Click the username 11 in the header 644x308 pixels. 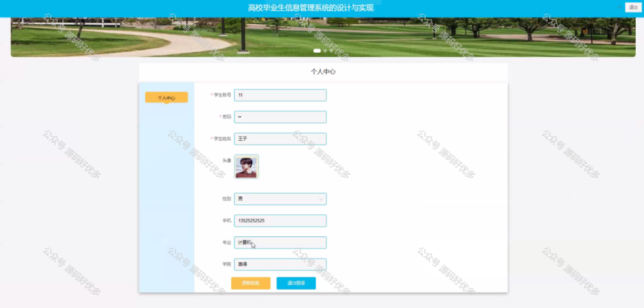click(x=619, y=8)
